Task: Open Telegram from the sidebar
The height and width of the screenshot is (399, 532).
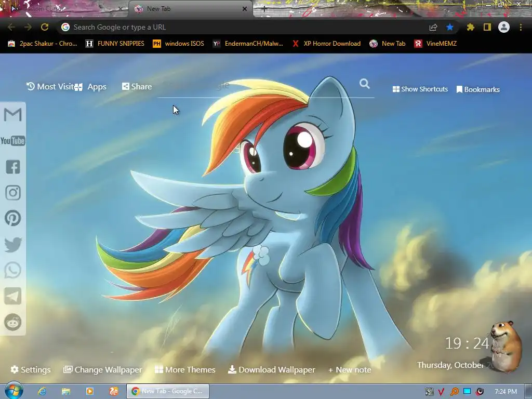Action: click(x=13, y=296)
